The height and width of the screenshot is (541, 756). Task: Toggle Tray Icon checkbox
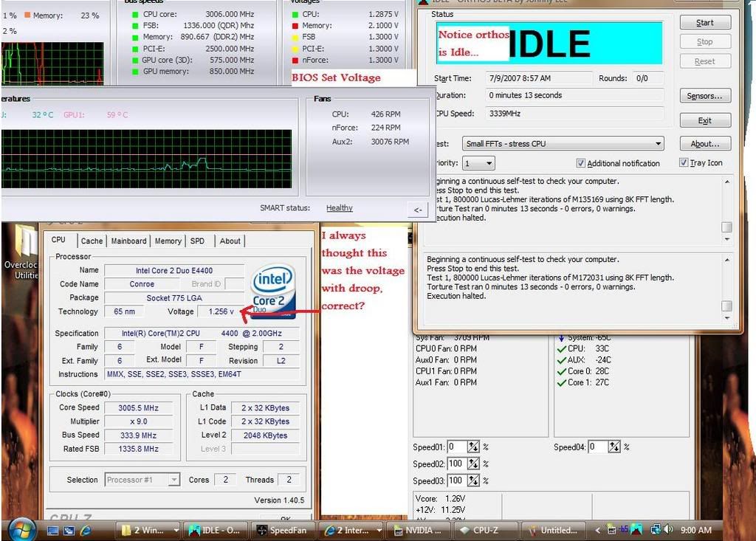[x=684, y=162]
